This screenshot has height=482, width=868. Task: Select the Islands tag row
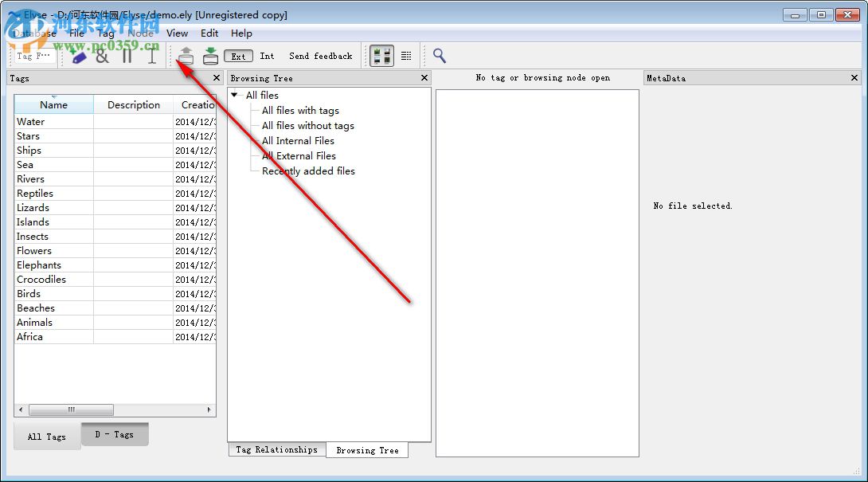115,222
